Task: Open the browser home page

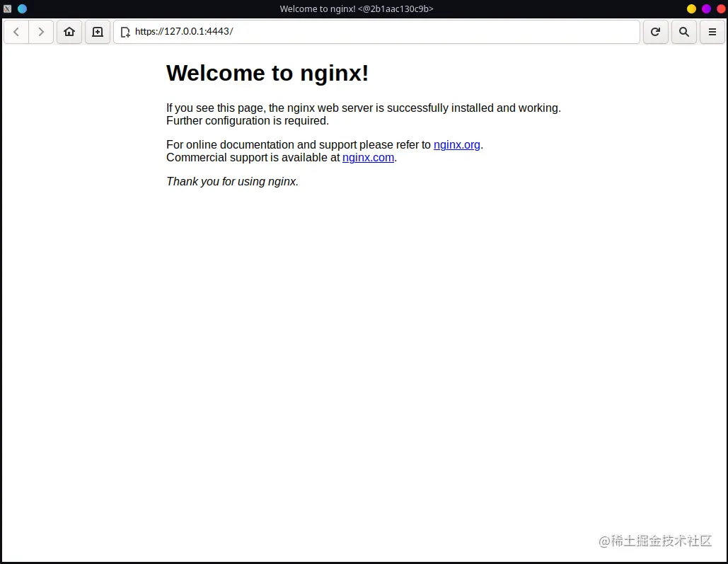Action: (69, 32)
